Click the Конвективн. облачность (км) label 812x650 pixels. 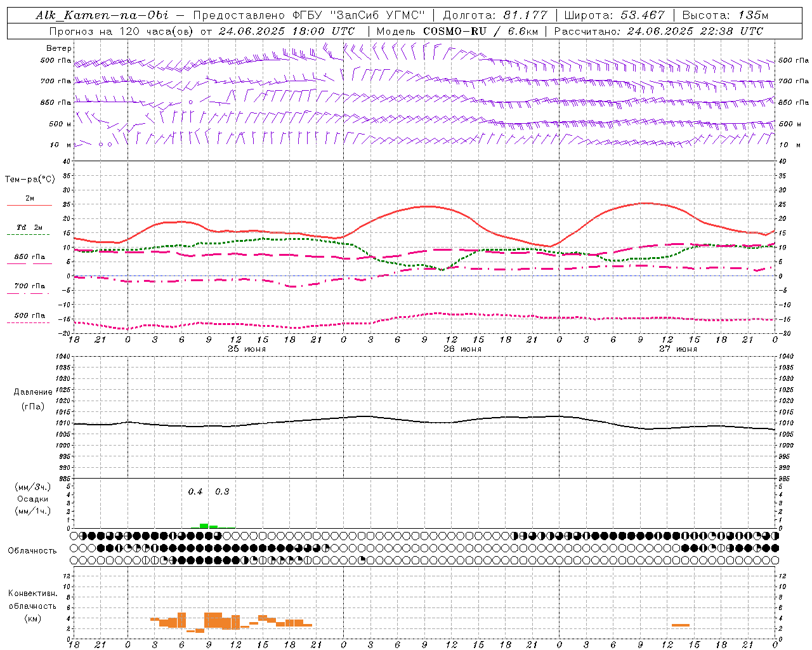point(32,606)
